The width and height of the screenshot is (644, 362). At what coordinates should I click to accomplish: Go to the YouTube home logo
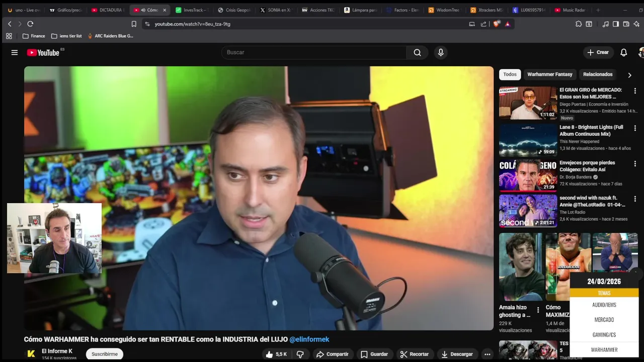point(43,52)
